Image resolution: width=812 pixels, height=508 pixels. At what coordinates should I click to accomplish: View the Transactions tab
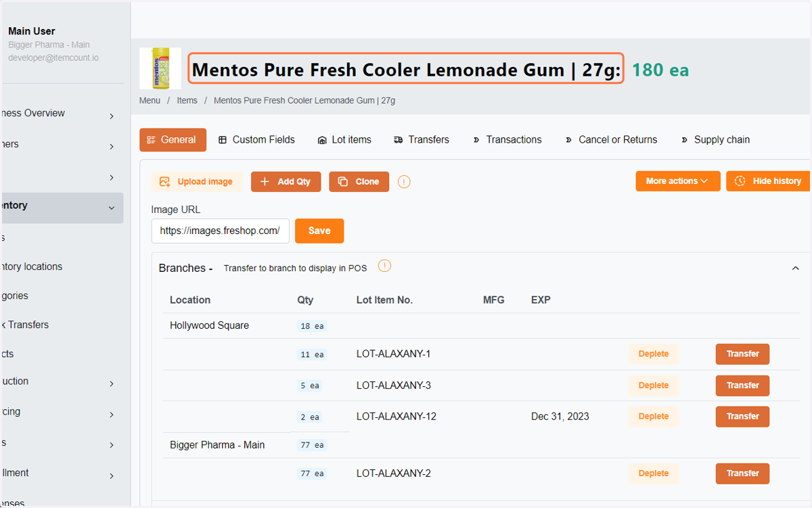pos(507,140)
